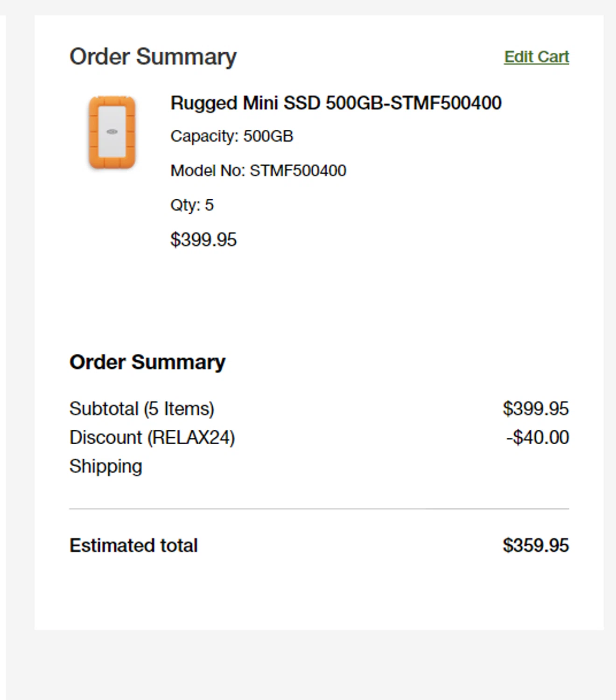
Task: Open the Rugged Mini SSD product thumbnail
Action: click(112, 133)
